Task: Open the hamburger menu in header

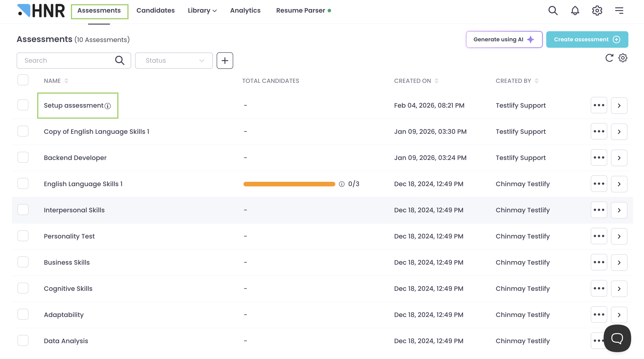Action: click(619, 11)
